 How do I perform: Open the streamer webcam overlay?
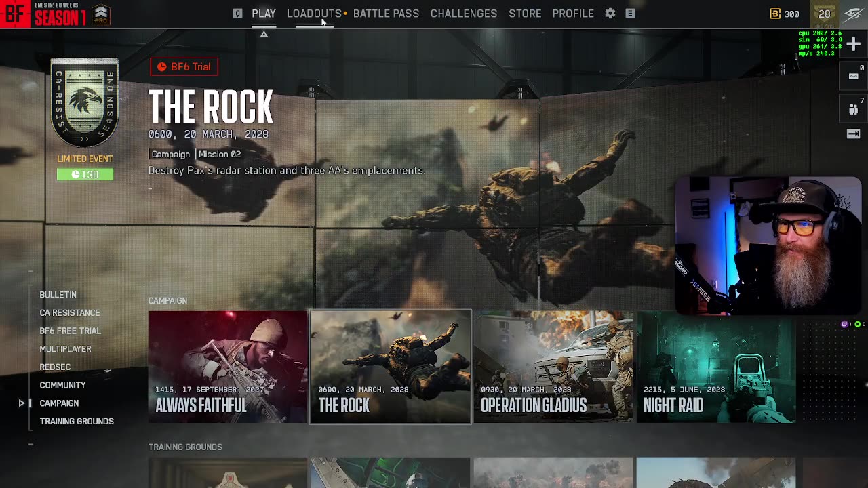(x=768, y=246)
